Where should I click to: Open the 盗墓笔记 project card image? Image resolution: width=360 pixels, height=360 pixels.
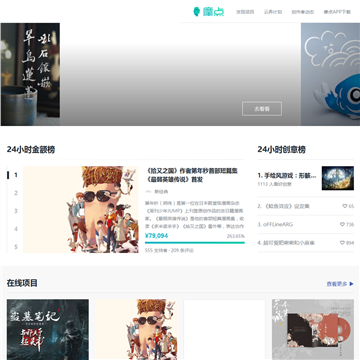pyautogui.click(x=48, y=329)
